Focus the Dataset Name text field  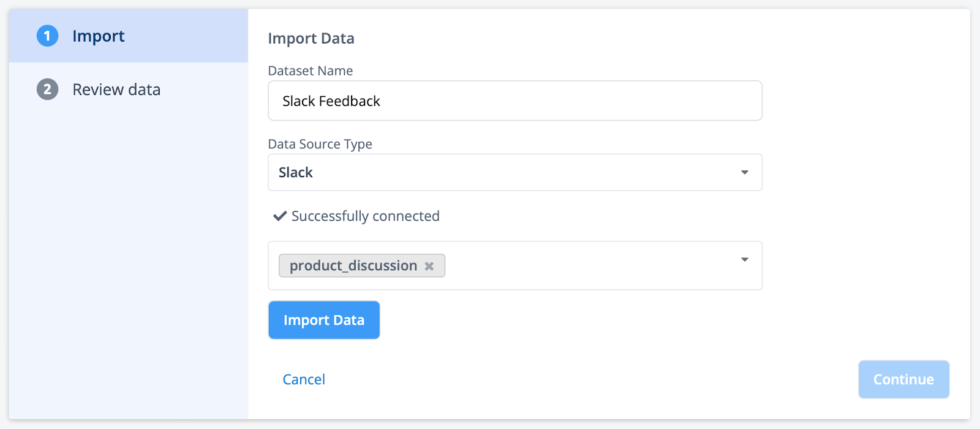[x=551, y=101]
